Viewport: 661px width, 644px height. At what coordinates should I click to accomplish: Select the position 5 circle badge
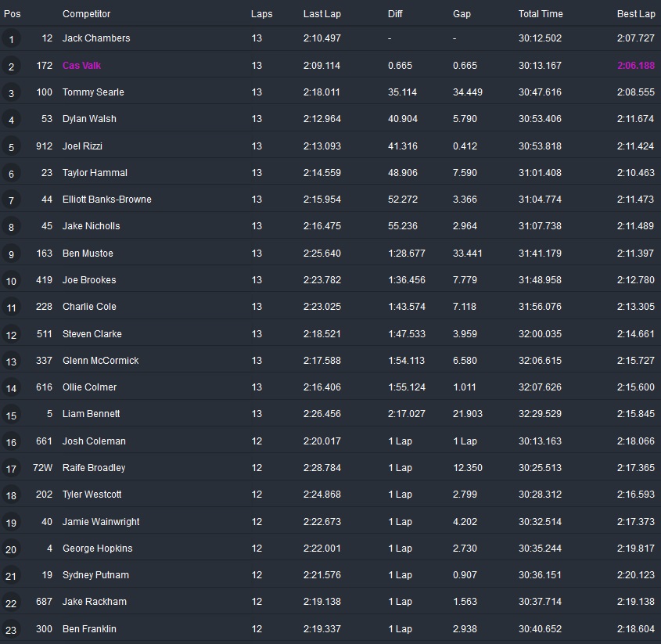coord(11,146)
